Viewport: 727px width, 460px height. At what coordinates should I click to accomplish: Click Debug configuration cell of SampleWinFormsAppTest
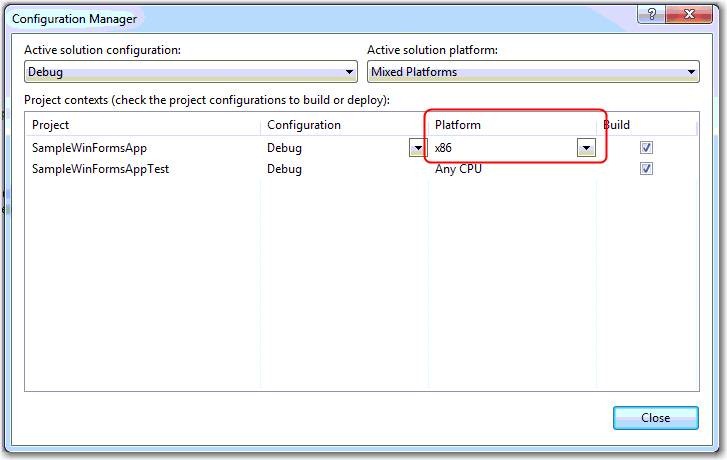pos(285,169)
